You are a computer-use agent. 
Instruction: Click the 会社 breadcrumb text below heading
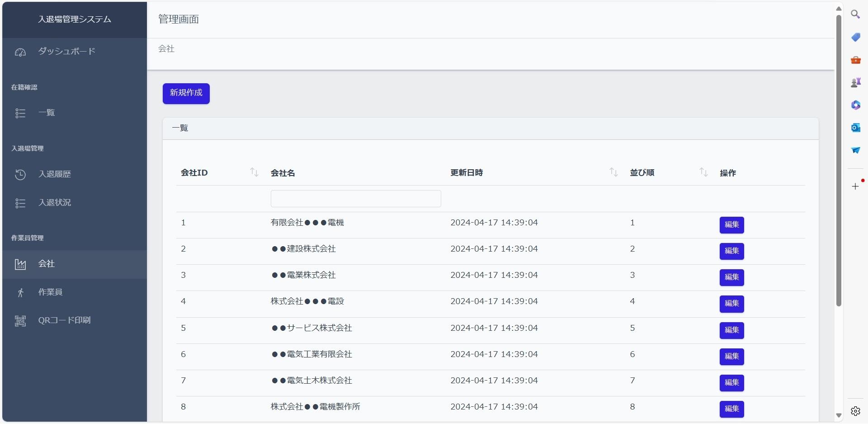166,49
